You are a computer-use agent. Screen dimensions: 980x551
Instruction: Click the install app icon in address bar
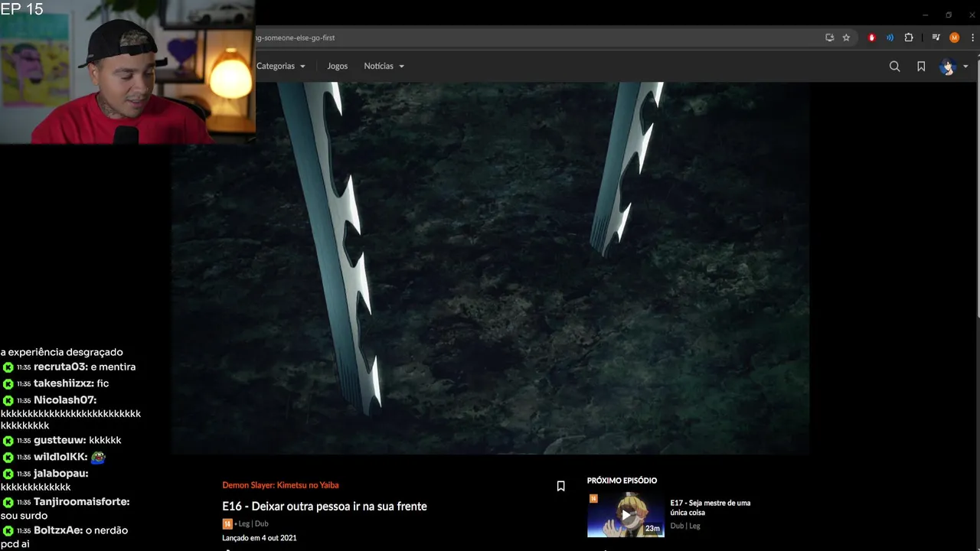tap(829, 37)
